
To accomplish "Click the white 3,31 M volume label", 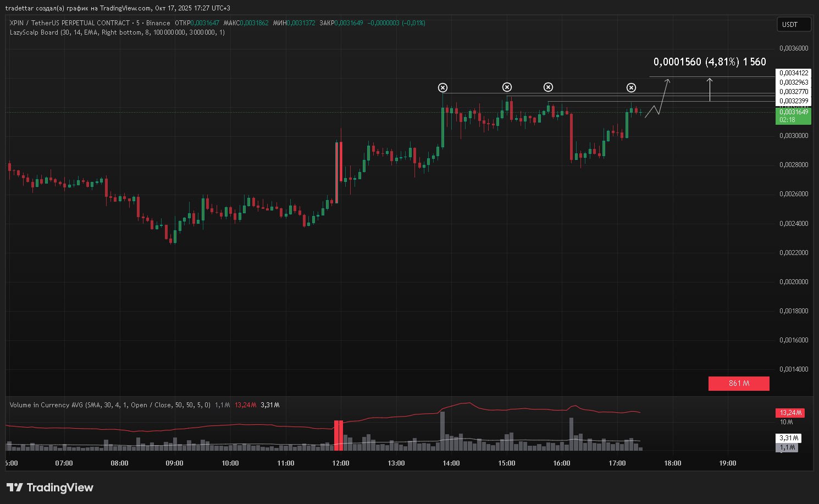I will point(788,438).
